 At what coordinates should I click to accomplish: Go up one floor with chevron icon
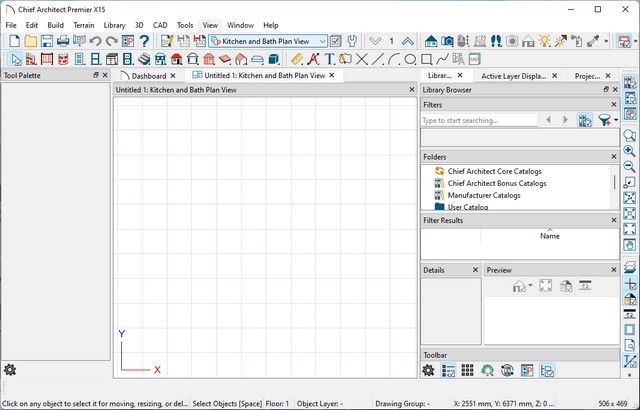(x=408, y=41)
